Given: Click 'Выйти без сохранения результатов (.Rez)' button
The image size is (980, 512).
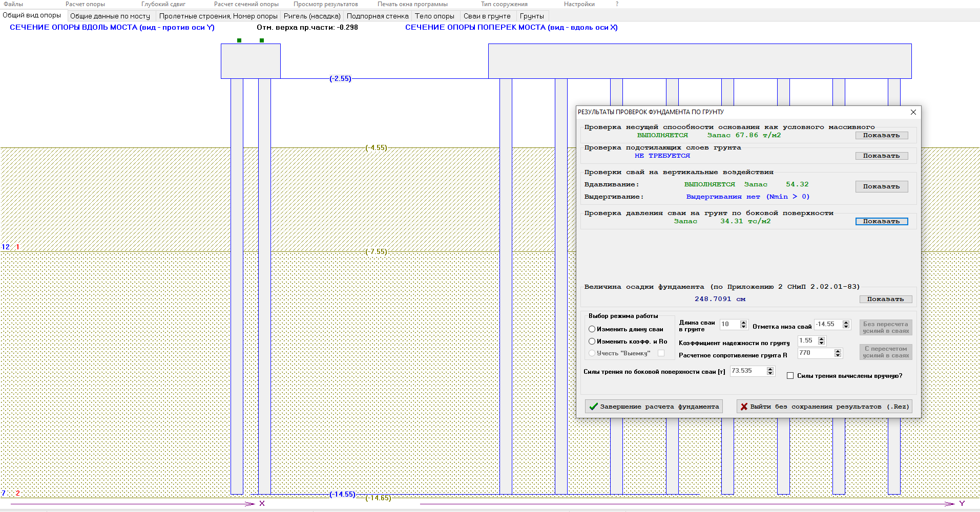Looking at the screenshot, I should click(x=824, y=407).
